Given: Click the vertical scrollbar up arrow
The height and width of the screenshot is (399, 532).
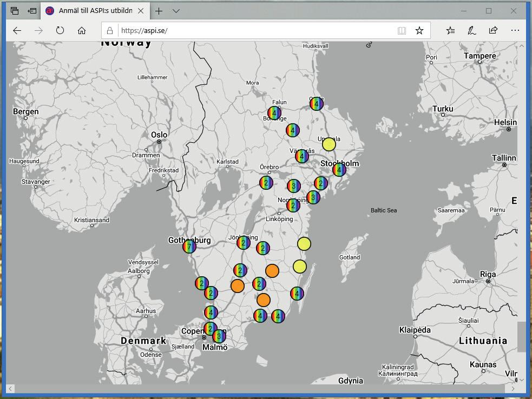Looking at the screenshot, I should (x=522, y=46).
